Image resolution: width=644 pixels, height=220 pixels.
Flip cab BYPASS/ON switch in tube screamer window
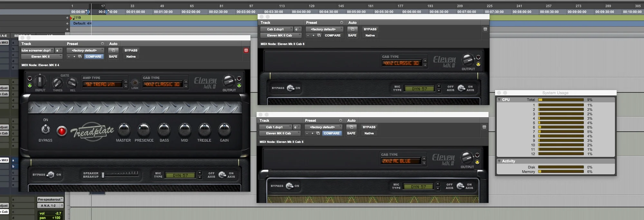pos(50,175)
